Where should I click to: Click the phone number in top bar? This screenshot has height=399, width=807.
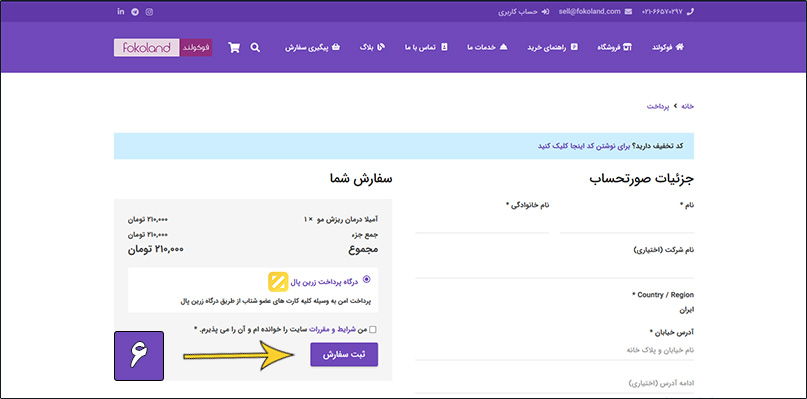(662, 11)
